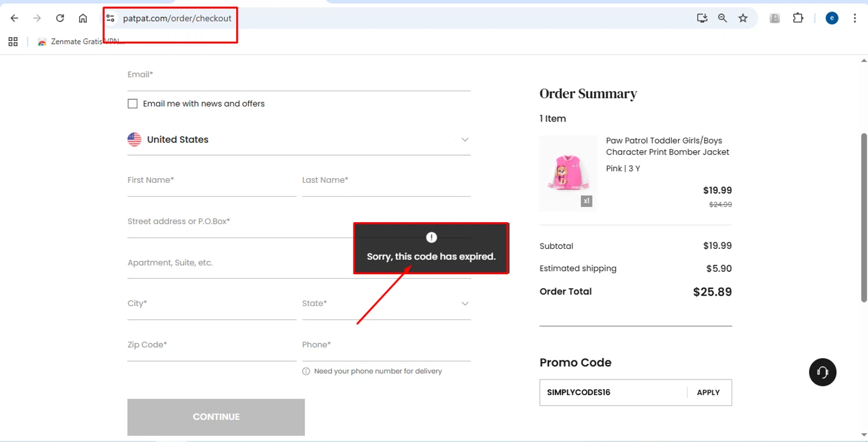
Task: Apply the promo code with APPLY
Action: pos(708,392)
